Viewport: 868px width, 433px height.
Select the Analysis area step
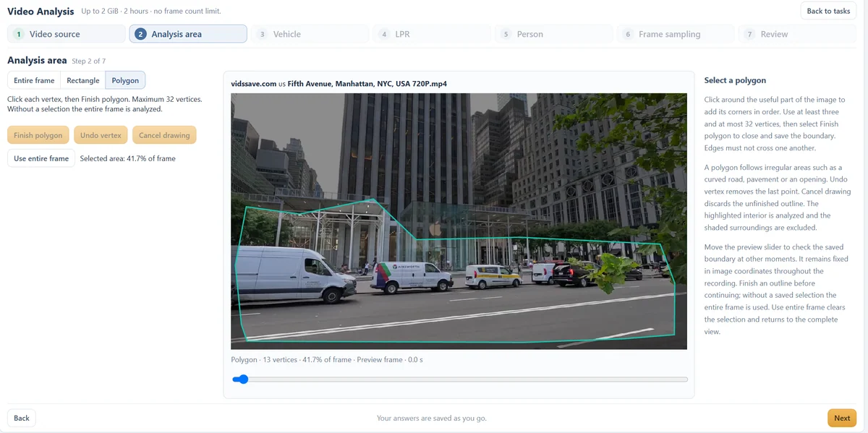pyautogui.click(x=188, y=34)
